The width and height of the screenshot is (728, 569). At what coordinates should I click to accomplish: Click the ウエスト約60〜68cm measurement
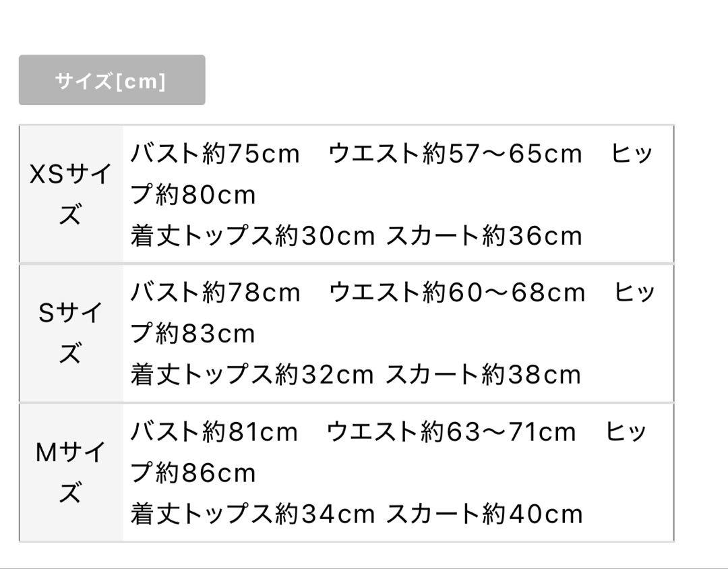[457, 292]
